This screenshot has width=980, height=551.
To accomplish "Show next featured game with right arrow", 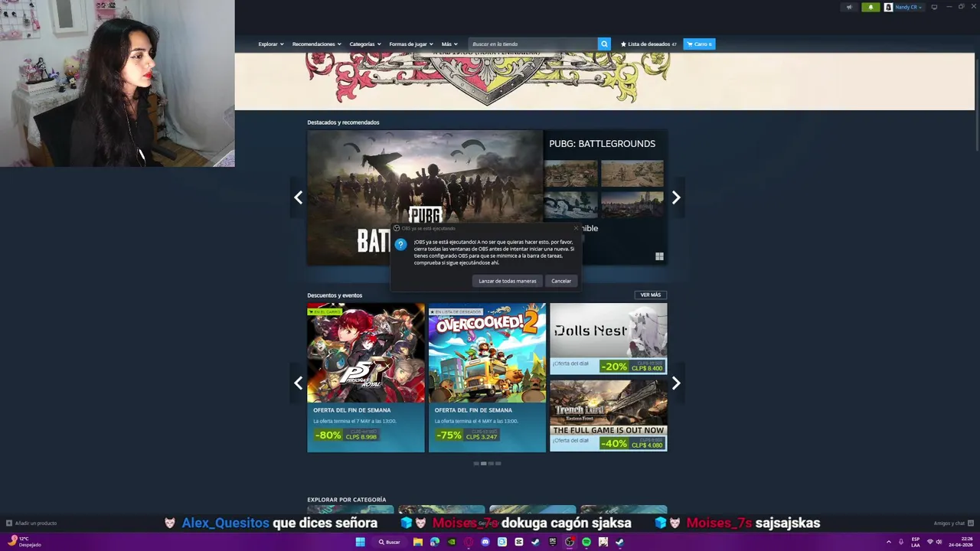I will coord(676,197).
